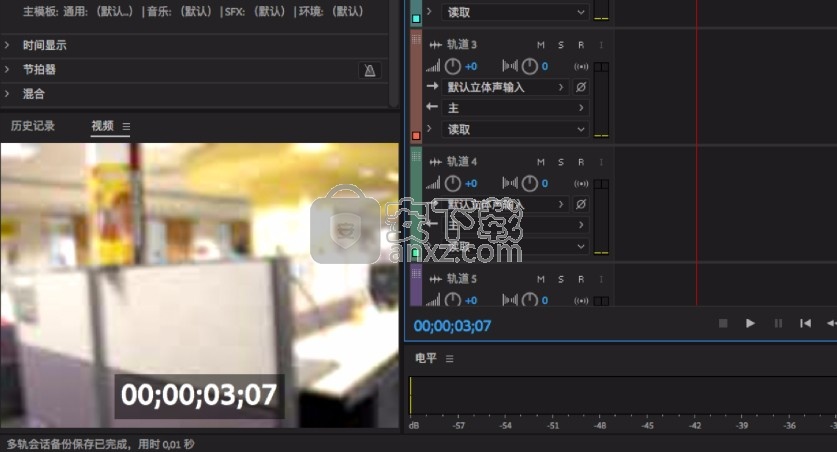Click the 轨道 3 stereo pan knob
The image size is (837, 452).
pyautogui.click(x=530, y=66)
